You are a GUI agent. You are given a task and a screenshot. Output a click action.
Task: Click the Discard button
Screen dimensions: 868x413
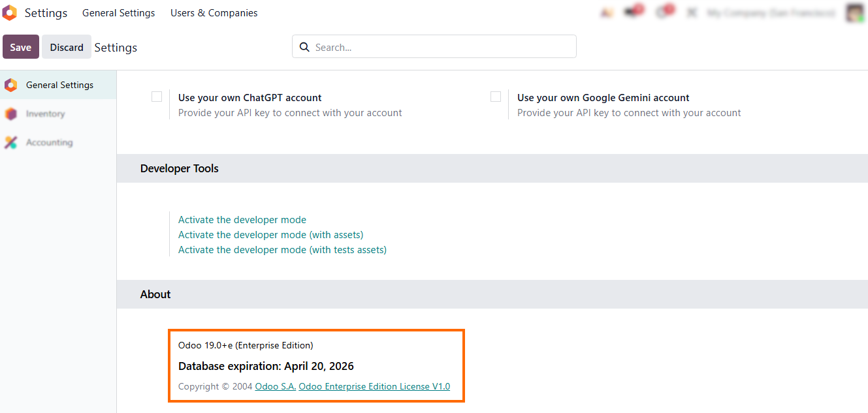(67, 48)
